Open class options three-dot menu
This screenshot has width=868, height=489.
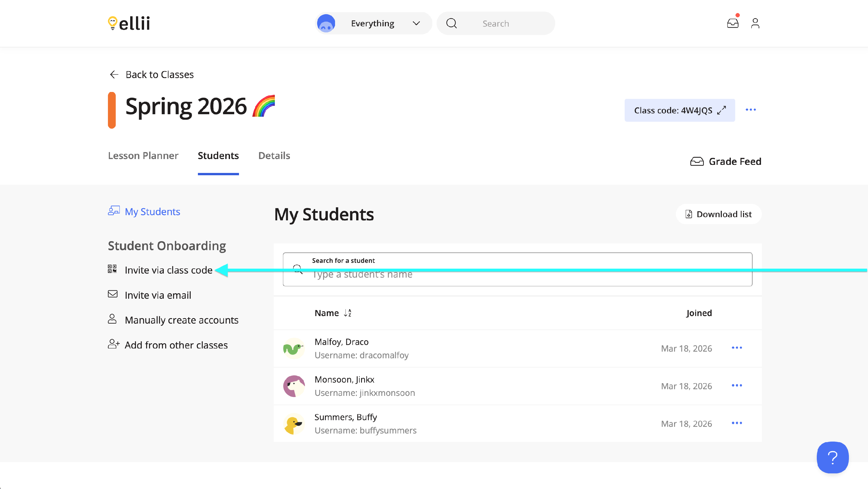click(x=751, y=110)
